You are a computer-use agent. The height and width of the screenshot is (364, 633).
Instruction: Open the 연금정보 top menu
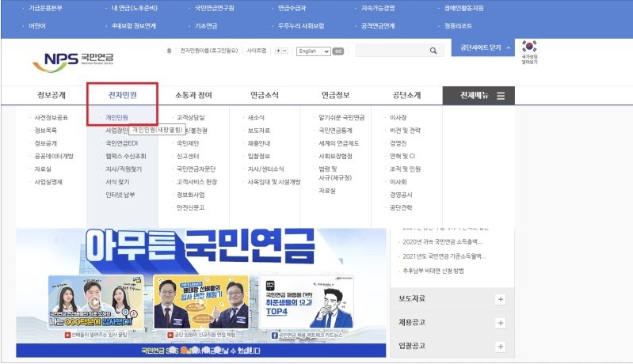(x=335, y=95)
